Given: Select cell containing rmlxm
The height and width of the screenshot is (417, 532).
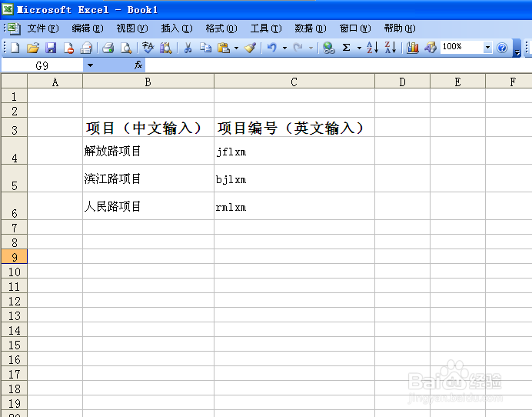Looking at the screenshot, I should click(x=294, y=206).
